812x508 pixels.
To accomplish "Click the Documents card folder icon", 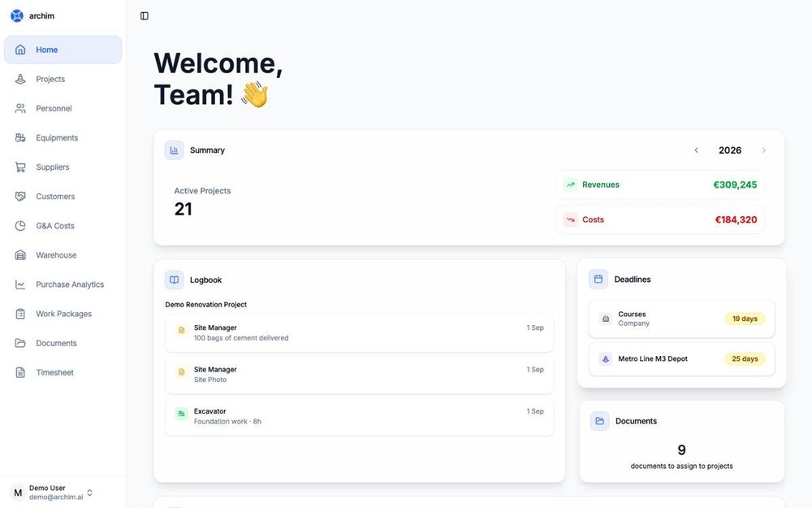I will click(x=600, y=421).
